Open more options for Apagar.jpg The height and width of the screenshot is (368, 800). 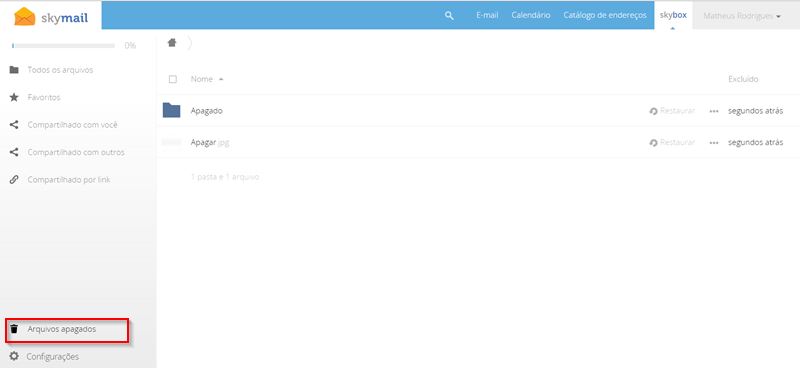tap(714, 143)
